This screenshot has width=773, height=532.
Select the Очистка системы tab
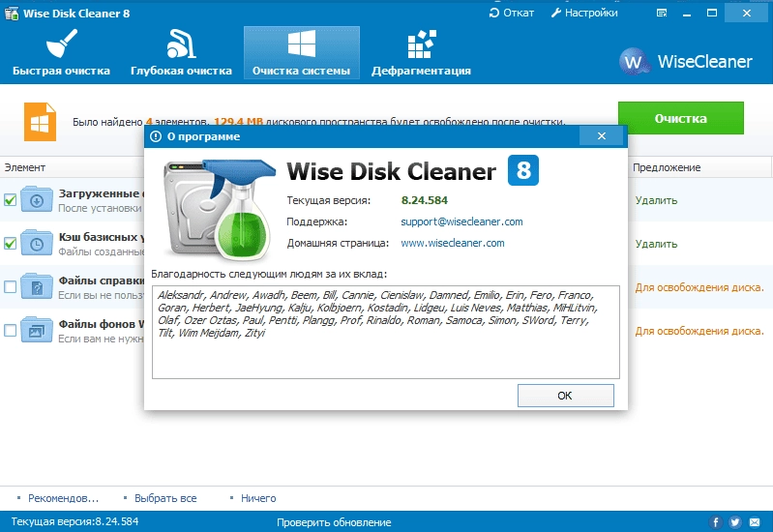(x=301, y=53)
